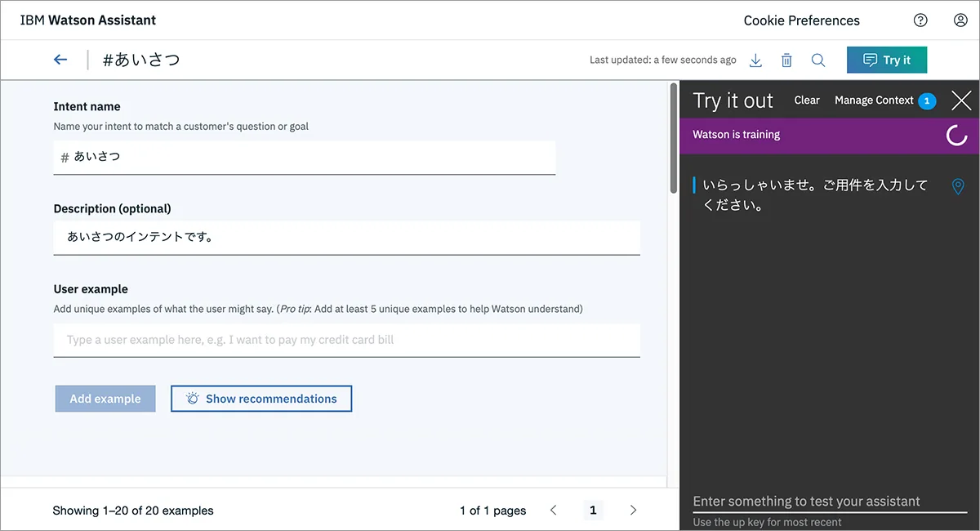
Task: Click 'Watson is training' banner text
Action: pyautogui.click(x=737, y=135)
